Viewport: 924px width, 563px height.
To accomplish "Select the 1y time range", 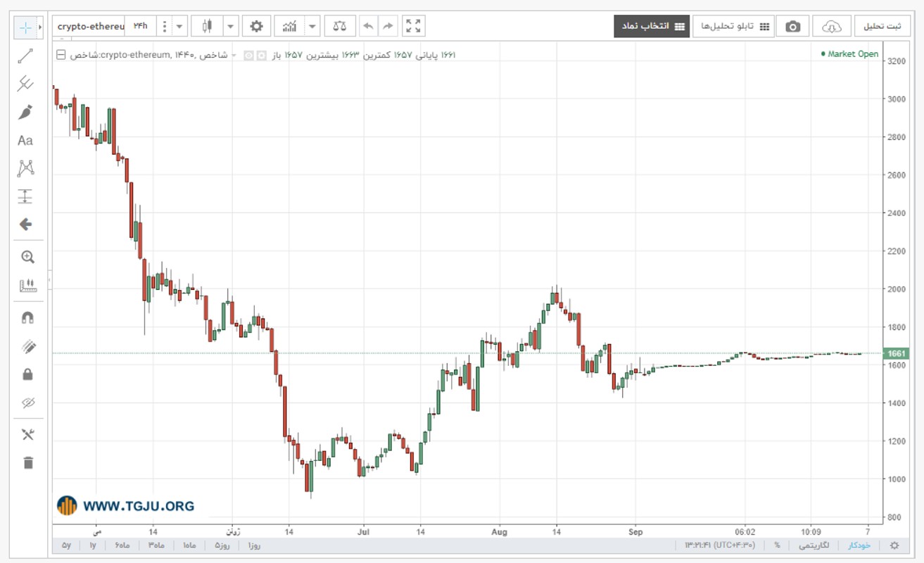I will tap(92, 545).
